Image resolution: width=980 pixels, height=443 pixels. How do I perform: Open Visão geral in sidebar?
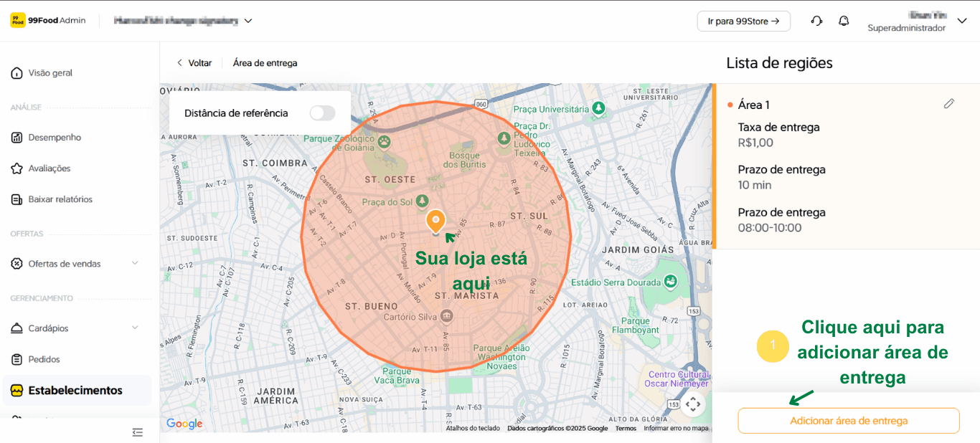pyautogui.click(x=50, y=73)
